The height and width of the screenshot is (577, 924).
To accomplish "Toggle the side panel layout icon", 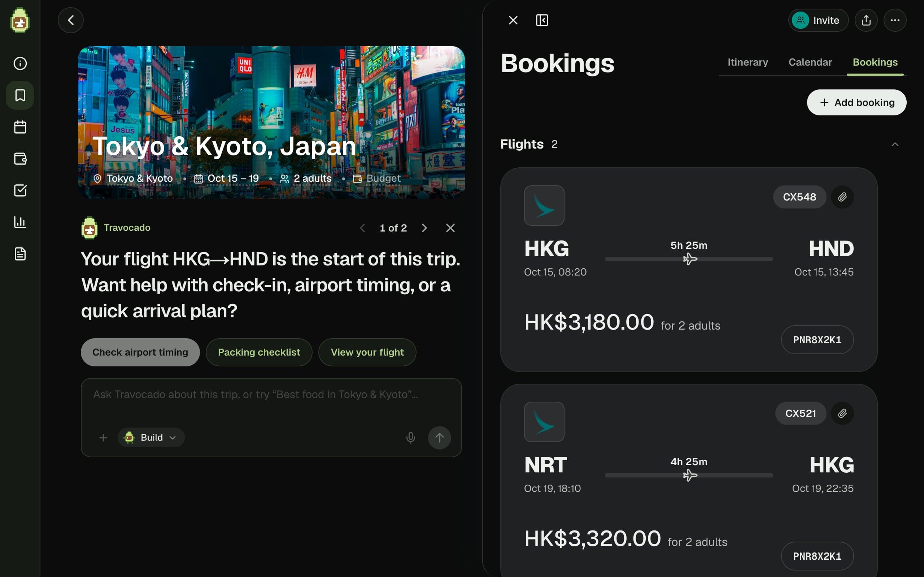I will click(542, 20).
